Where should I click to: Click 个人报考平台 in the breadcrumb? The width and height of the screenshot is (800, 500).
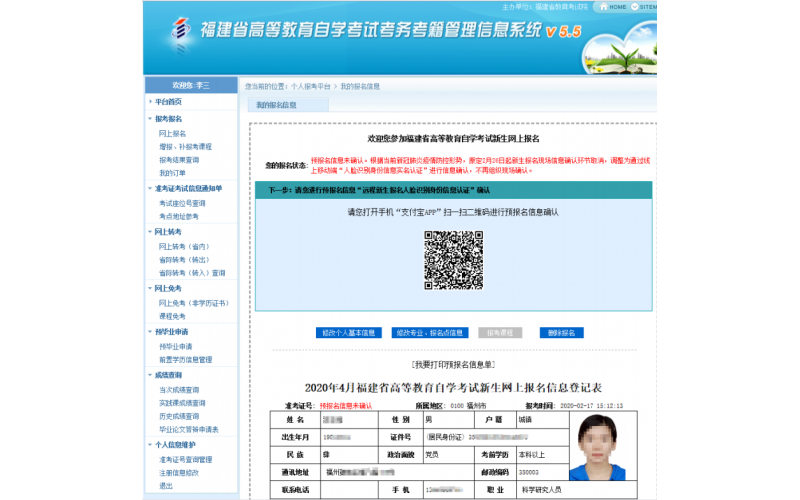311,87
